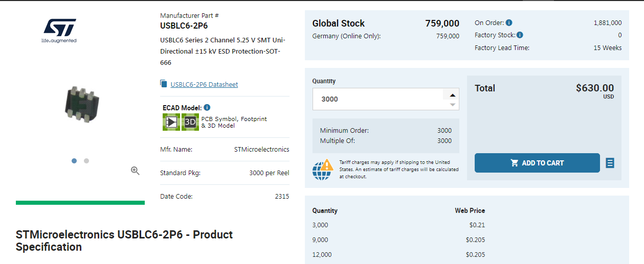Click the datasheet document icon
Image resolution: width=644 pixels, height=264 pixels.
coord(164,84)
